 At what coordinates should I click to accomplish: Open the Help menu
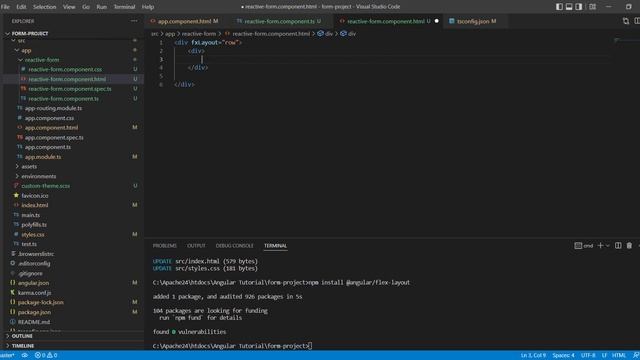(x=148, y=7)
